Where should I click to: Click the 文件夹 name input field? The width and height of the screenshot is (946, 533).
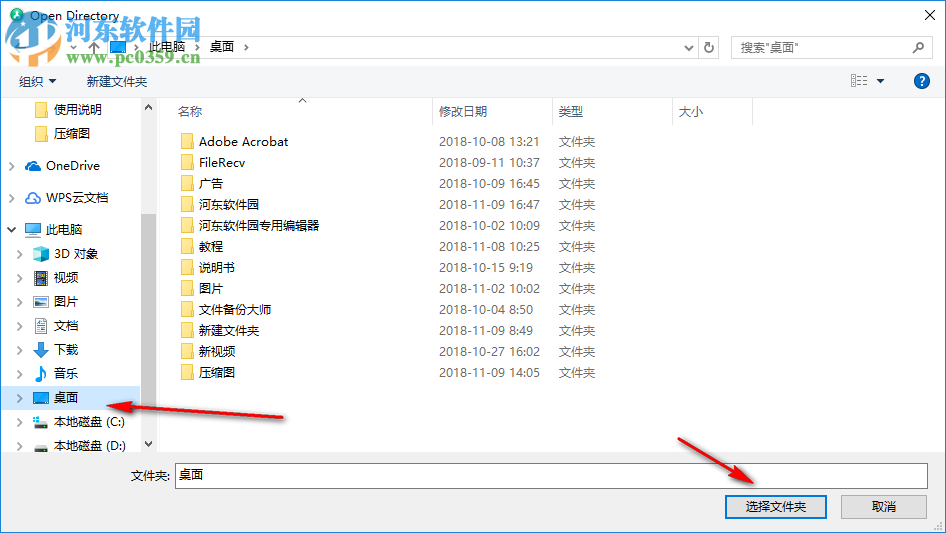click(551, 476)
